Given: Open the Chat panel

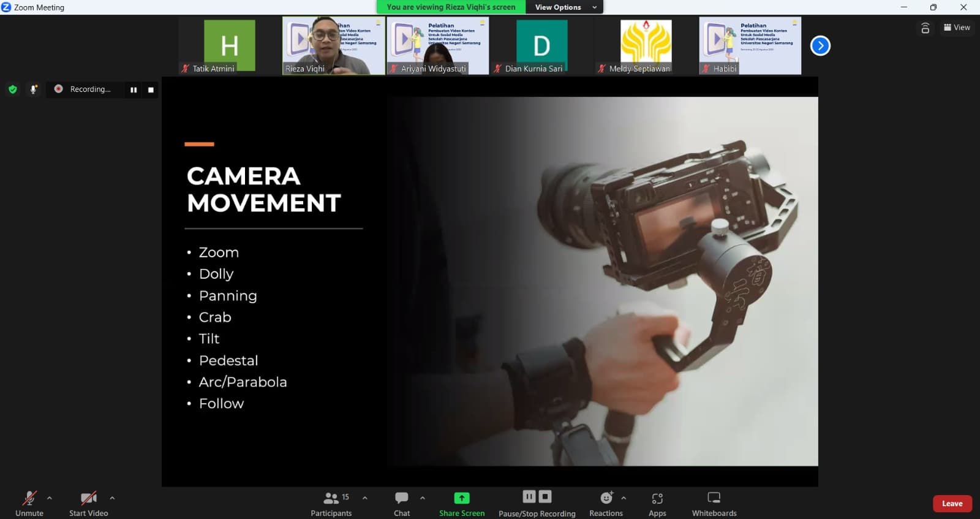Looking at the screenshot, I should pos(402,504).
